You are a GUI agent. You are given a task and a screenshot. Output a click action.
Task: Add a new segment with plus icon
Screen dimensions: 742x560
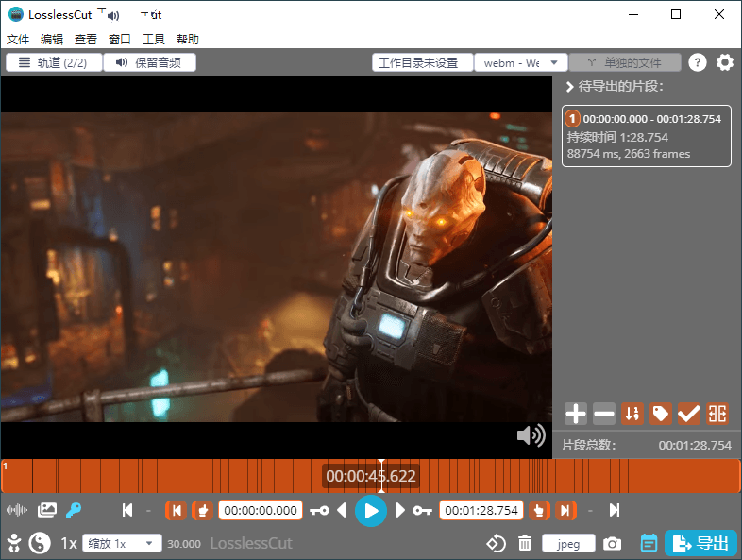[x=576, y=414]
